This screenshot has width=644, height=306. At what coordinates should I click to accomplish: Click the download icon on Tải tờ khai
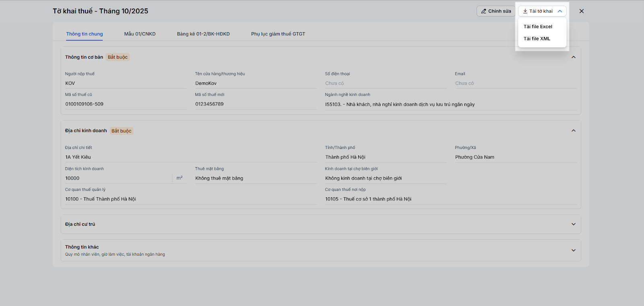pos(525,11)
